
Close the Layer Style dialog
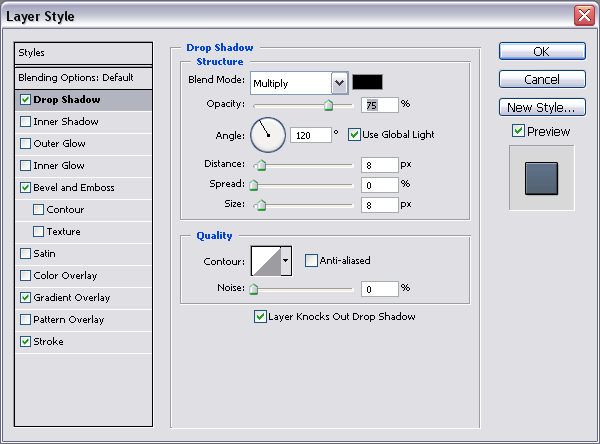583,16
